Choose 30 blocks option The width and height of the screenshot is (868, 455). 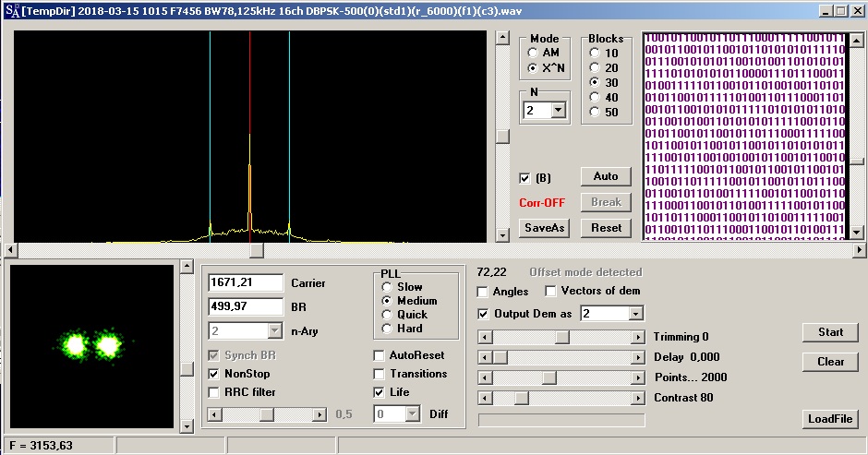595,82
